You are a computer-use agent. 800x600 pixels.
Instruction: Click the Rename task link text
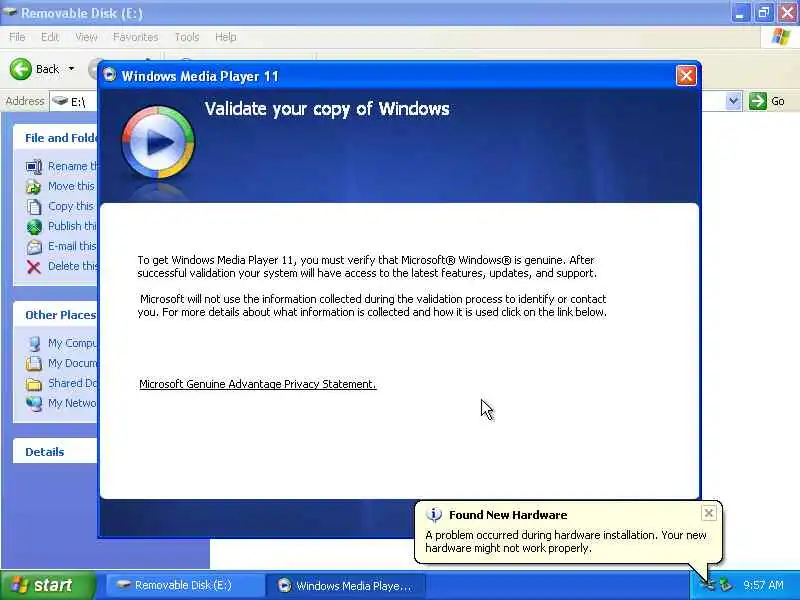[72, 166]
